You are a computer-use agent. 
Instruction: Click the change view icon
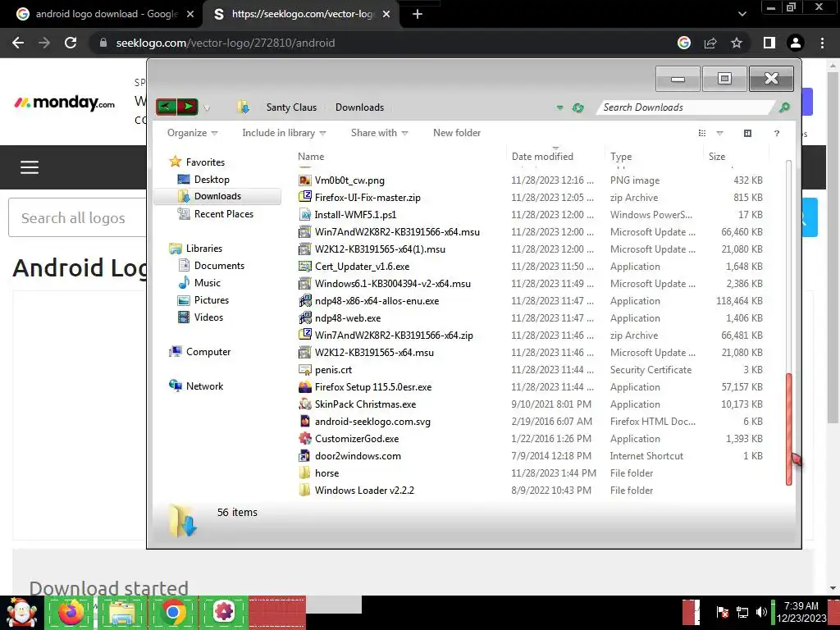coord(702,133)
